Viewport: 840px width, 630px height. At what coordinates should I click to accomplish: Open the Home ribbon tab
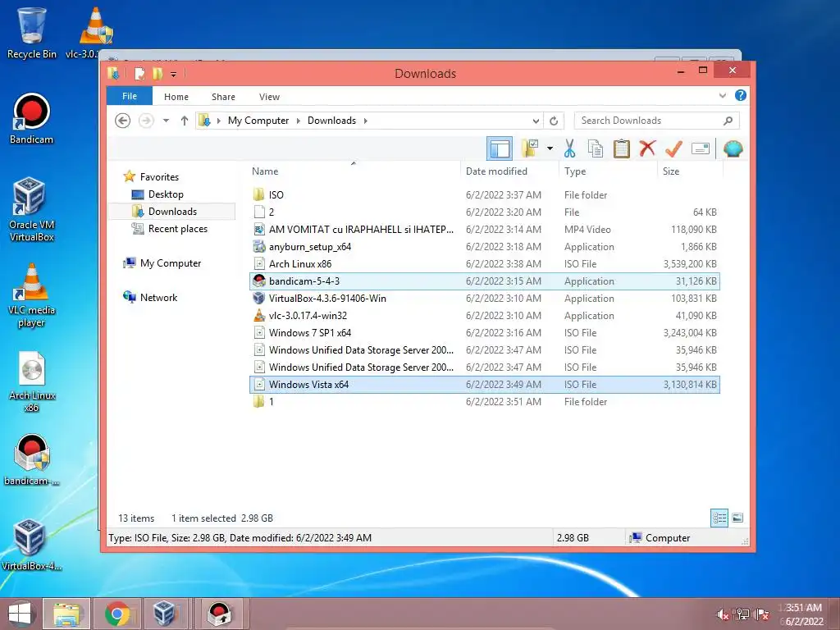pyautogui.click(x=176, y=97)
